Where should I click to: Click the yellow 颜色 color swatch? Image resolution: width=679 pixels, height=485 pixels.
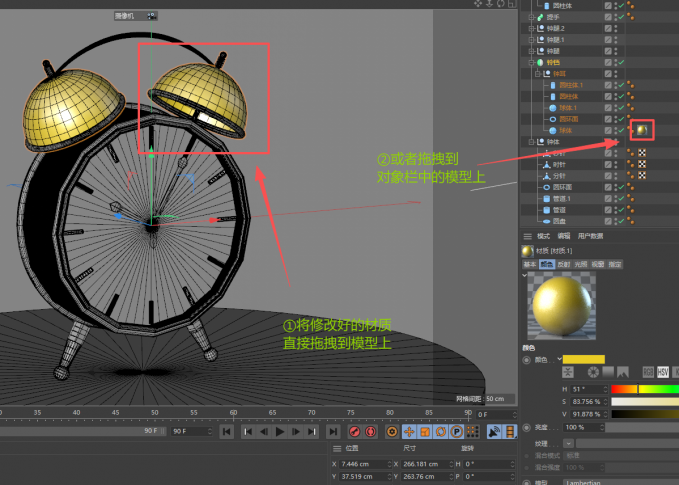(583, 358)
